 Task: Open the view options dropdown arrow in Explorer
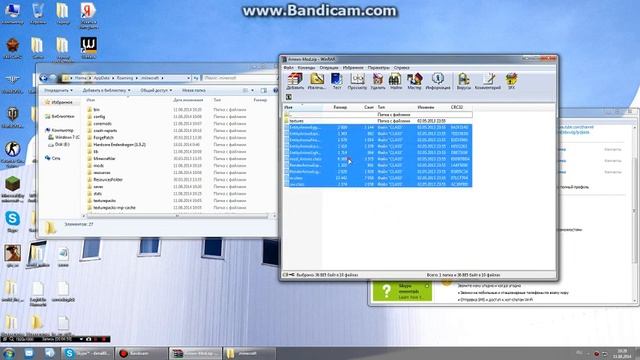pos(253,90)
